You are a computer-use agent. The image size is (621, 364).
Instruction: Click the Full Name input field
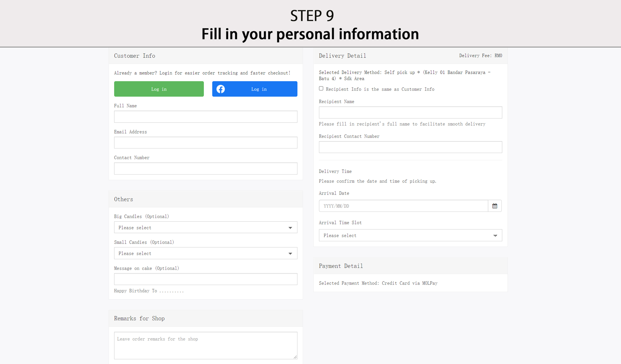pyautogui.click(x=205, y=116)
